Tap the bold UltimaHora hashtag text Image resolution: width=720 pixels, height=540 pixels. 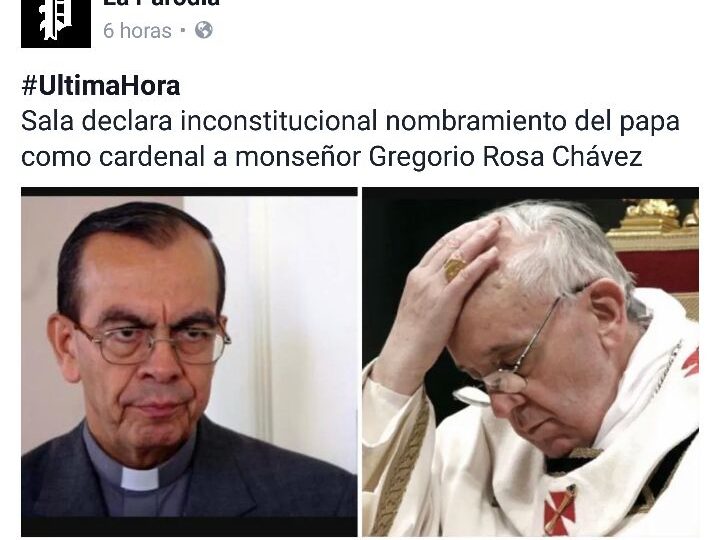pos(101,86)
